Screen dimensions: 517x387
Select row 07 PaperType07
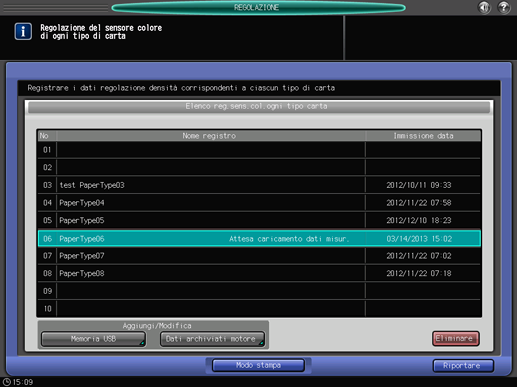[x=259, y=256]
